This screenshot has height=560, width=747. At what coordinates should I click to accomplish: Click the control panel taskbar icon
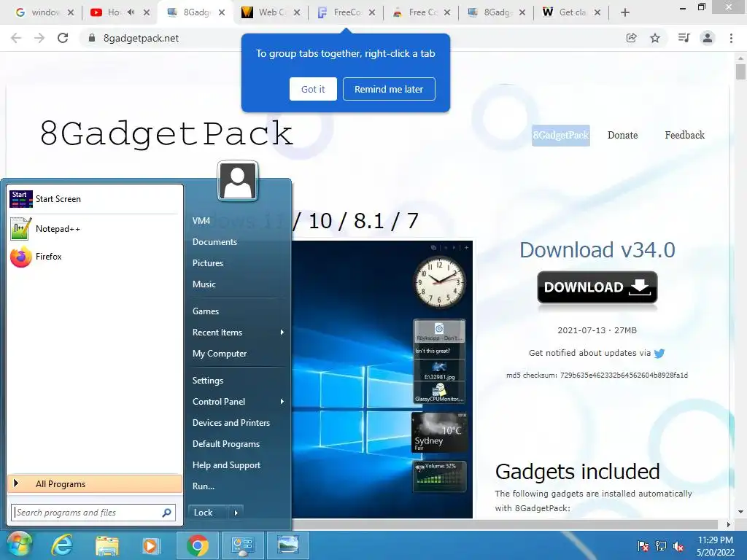tap(242, 545)
